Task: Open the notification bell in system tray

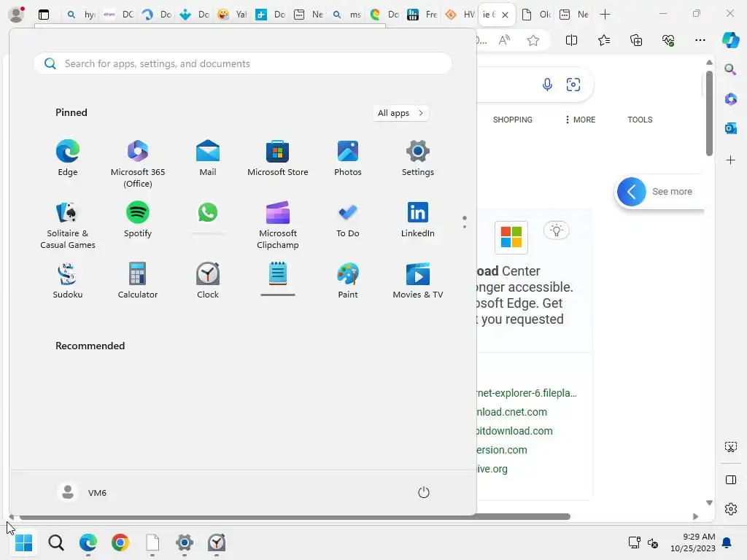Action: click(727, 542)
